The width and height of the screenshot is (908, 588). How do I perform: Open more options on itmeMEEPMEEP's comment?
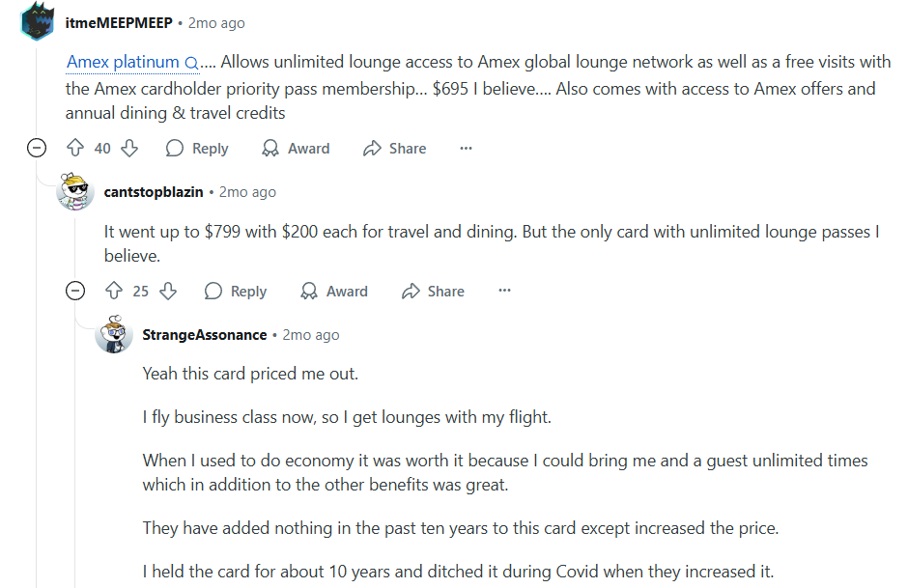(x=466, y=148)
